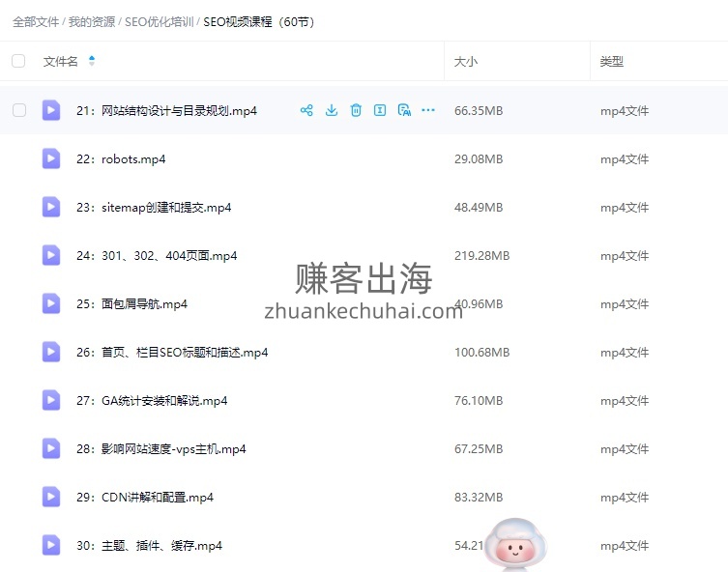This screenshot has width=728, height=572.
Task: Click the 大小 column header
Action: pyautogui.click(x=466, y=61)
